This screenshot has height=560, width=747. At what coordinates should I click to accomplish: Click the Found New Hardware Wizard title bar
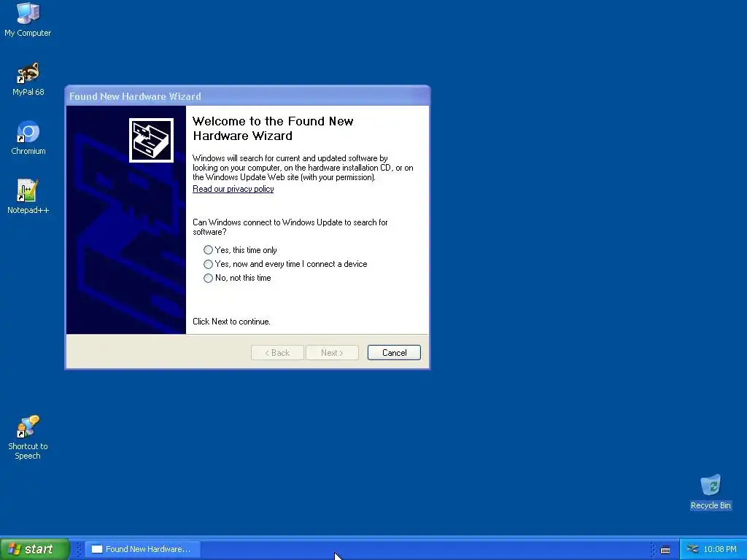[x=247, y=96]
